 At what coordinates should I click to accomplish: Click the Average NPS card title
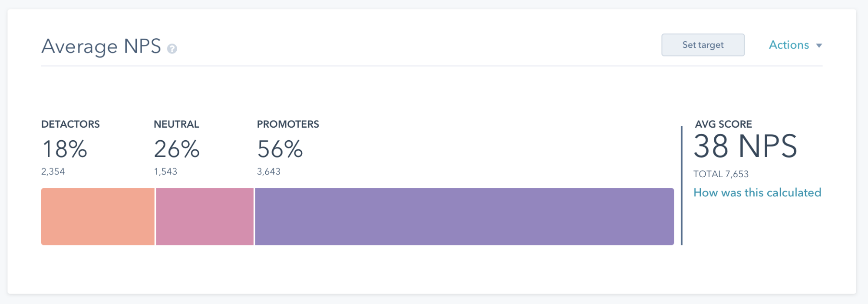101,46
